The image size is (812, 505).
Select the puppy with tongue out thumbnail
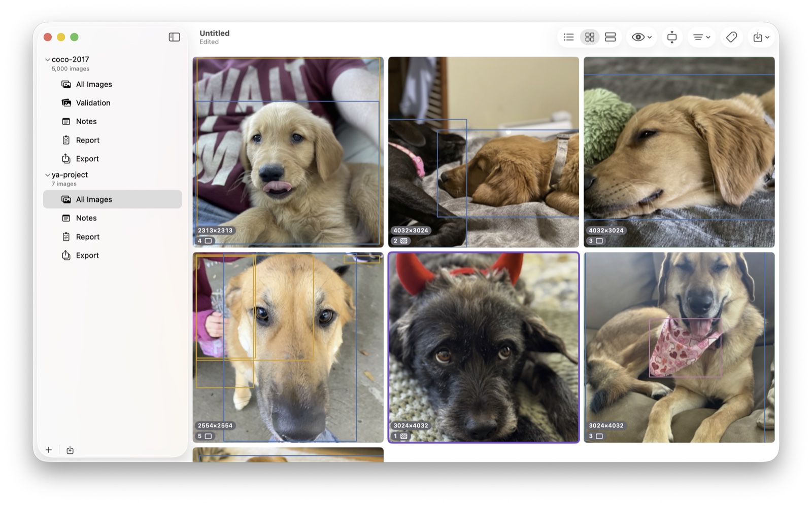point(288,152)
